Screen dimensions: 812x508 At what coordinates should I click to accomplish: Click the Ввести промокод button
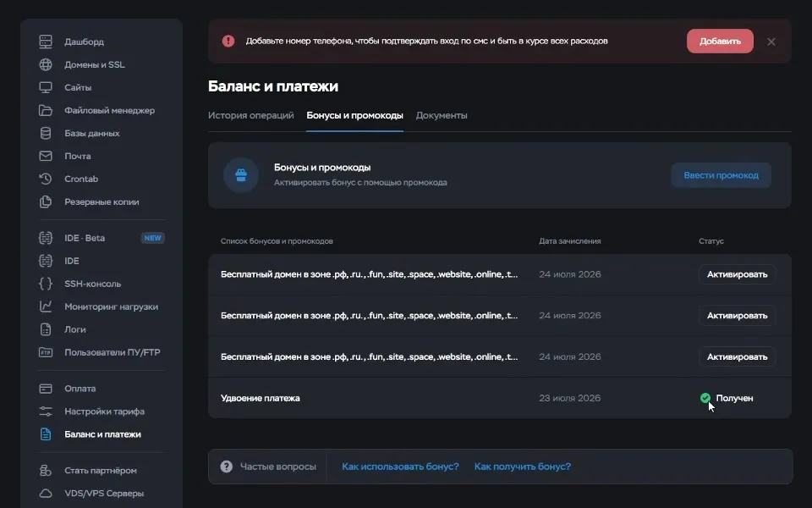(x=721, y=175)
